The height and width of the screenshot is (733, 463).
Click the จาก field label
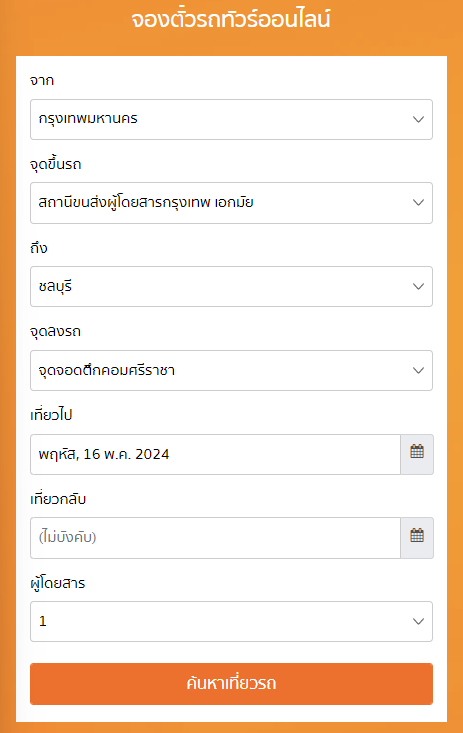click(x=42, y=80)
